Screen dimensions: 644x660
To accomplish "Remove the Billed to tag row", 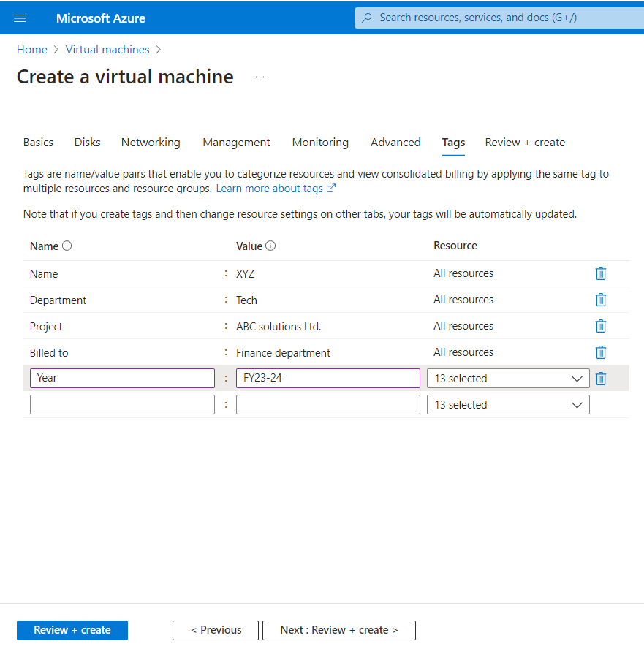I will point(600,352).
